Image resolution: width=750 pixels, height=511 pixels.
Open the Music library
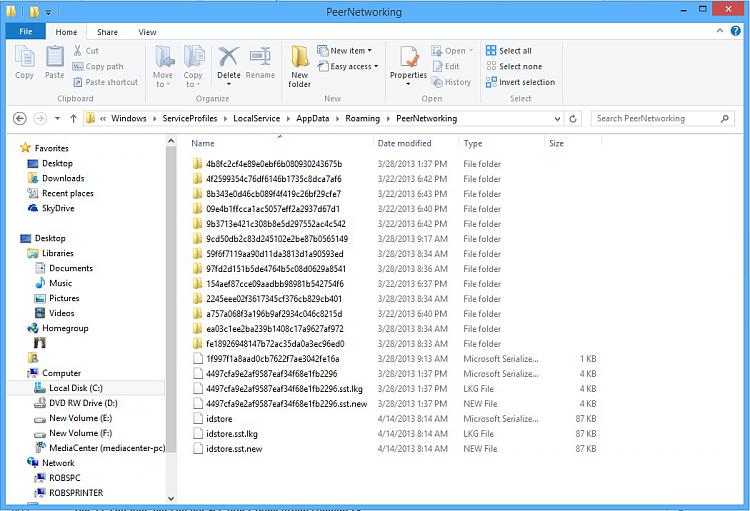[x=54, y=283]
